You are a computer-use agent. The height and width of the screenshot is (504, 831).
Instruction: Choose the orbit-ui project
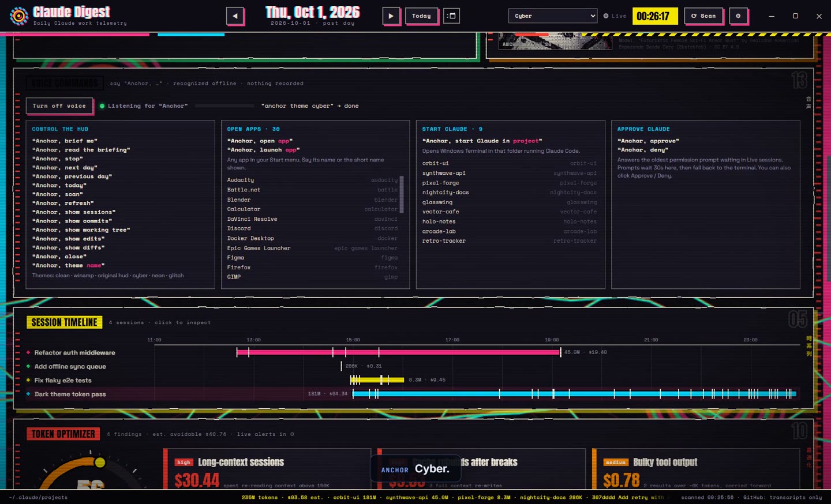click(510, 163)
